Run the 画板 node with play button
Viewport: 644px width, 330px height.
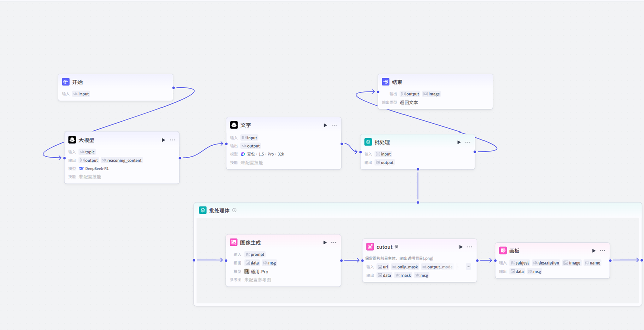point(594,250)
